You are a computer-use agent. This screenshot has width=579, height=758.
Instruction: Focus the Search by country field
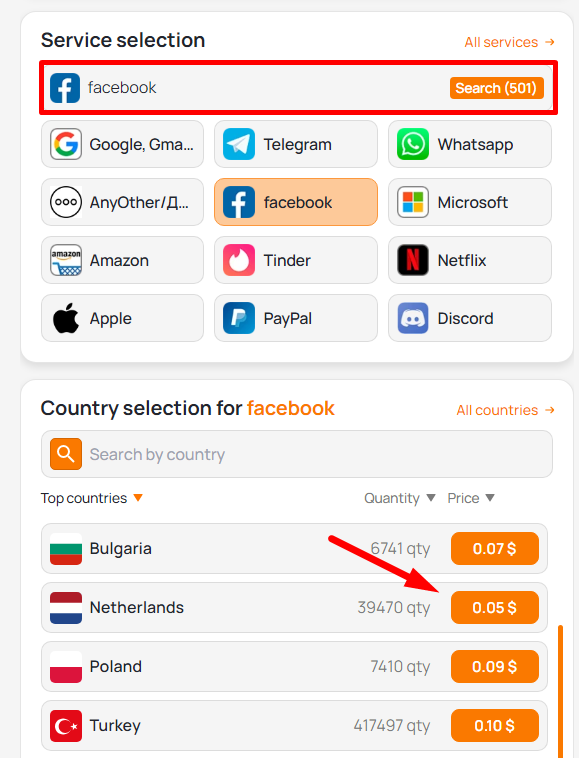click(297, 454)
